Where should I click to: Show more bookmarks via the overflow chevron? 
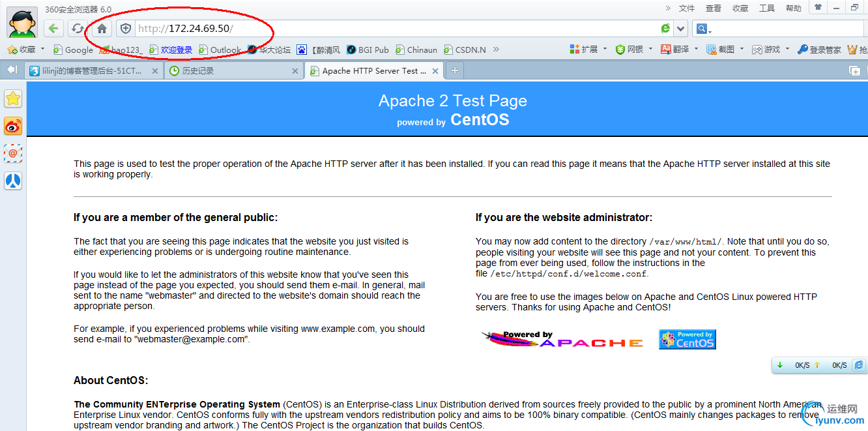[x=497, y=50]
